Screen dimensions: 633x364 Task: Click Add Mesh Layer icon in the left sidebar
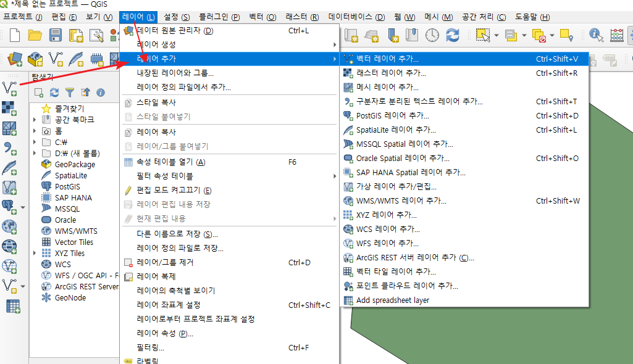point(9,128)
